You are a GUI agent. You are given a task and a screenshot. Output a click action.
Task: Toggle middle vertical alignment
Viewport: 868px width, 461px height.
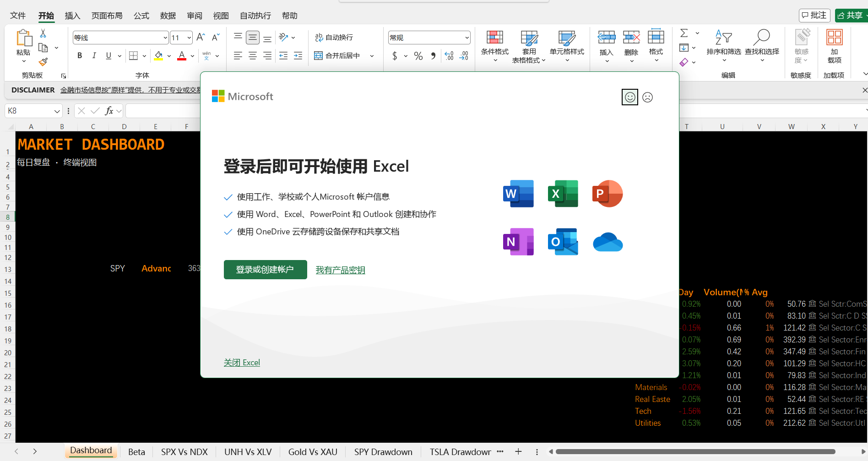(x=253, y=38)
